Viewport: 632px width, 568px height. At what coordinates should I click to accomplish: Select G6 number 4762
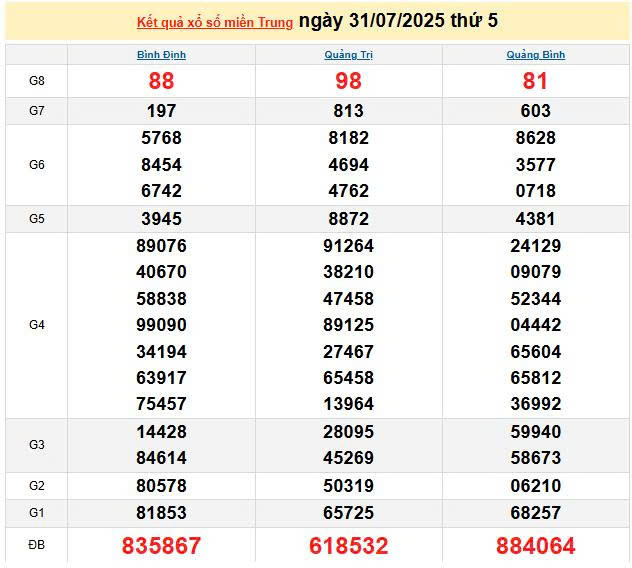coord(349,191)
